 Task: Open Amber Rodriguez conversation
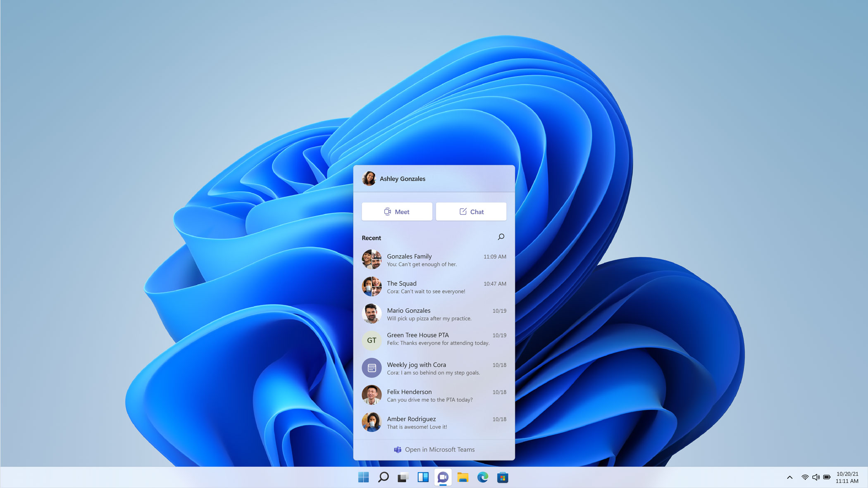[434, 422]
